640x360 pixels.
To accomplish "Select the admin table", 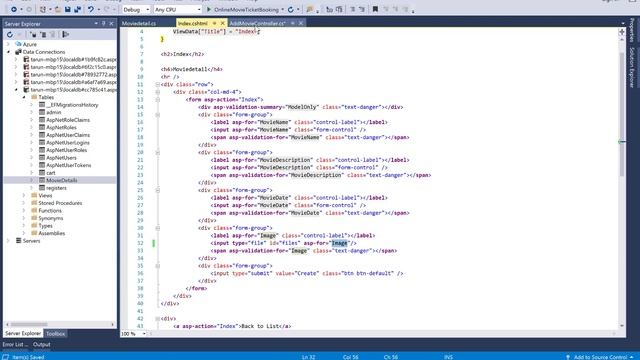I will [53, 112].
